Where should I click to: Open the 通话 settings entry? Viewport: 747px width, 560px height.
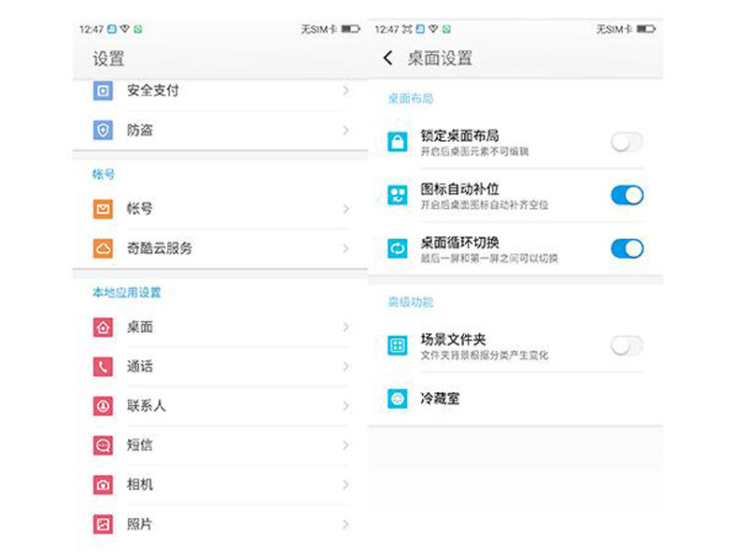tap(220, 367)
